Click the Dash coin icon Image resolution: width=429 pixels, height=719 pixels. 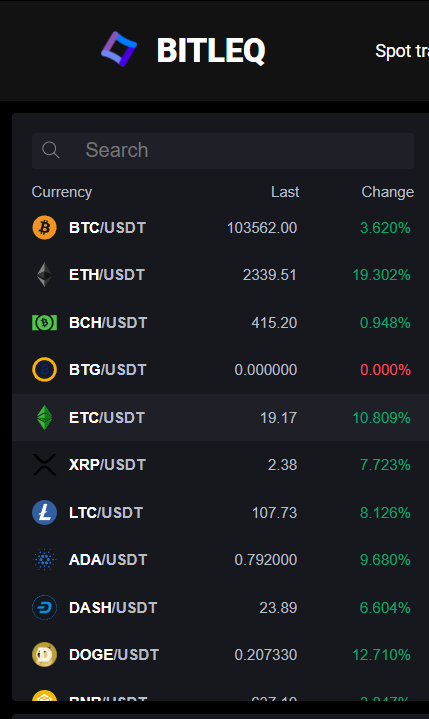tap(44, 607)
